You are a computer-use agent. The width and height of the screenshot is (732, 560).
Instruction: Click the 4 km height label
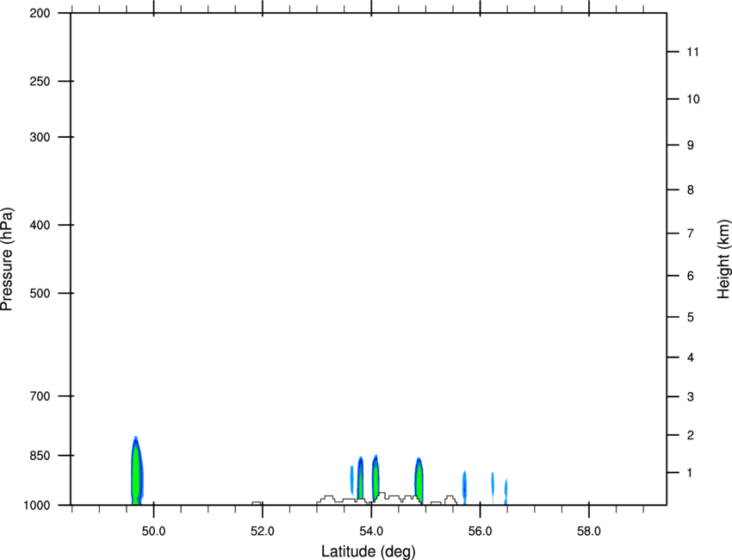pos(691,358)
